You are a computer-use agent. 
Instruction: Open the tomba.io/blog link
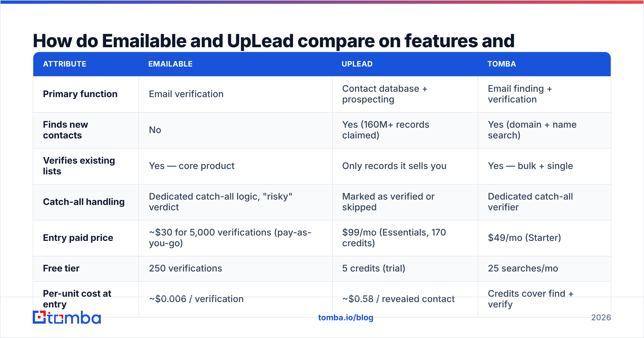(346, 318)
